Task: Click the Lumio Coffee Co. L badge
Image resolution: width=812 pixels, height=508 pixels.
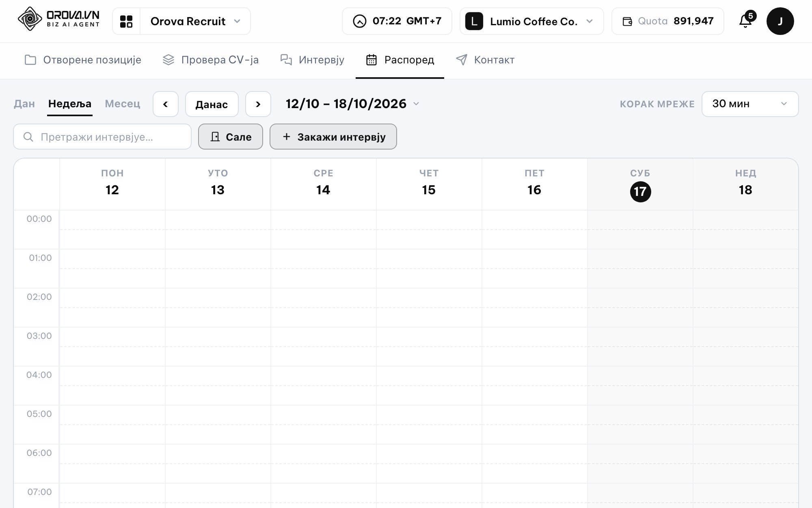Action: point(474,21)
